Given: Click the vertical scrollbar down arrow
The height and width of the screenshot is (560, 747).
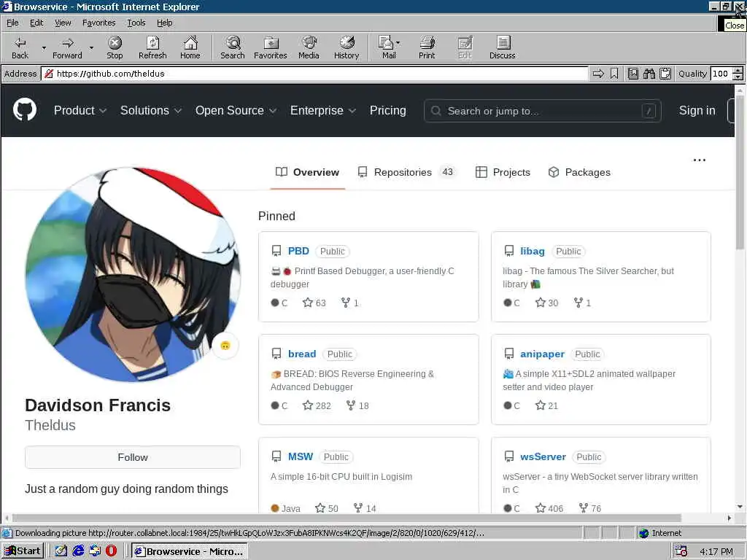Looking at the screenshot, I should (740, 507).
